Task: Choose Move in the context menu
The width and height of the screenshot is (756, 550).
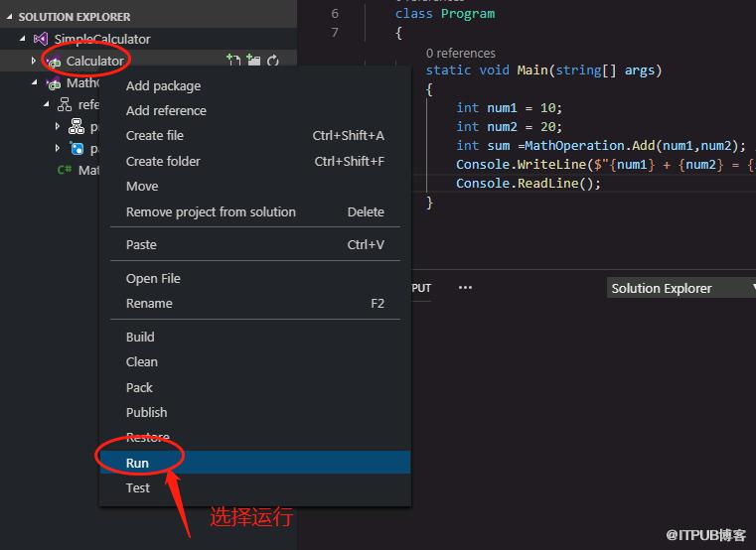Action: tap(255, 187)
